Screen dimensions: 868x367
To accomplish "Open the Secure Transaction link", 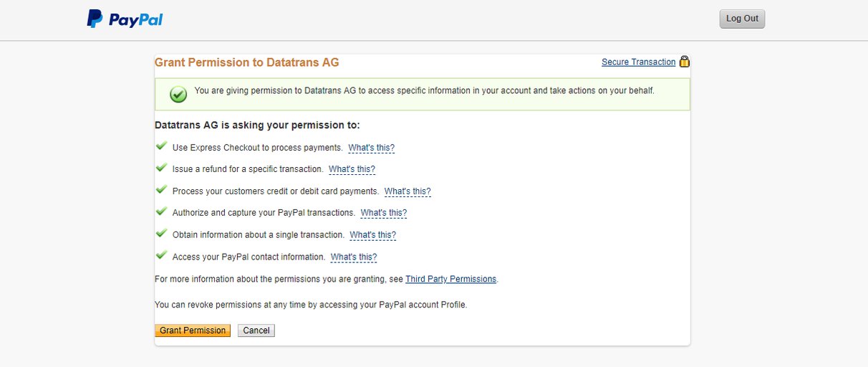I will [x=638, y=62].
